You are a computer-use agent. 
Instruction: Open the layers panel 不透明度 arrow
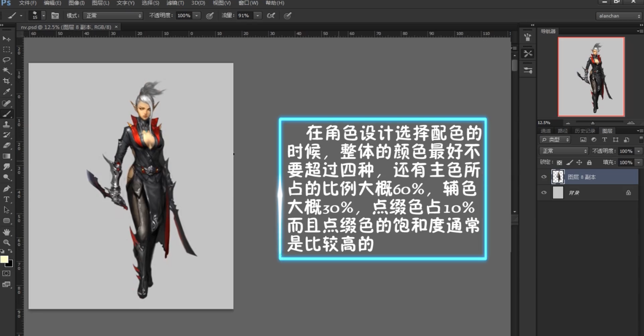click(x=638, y=151)
